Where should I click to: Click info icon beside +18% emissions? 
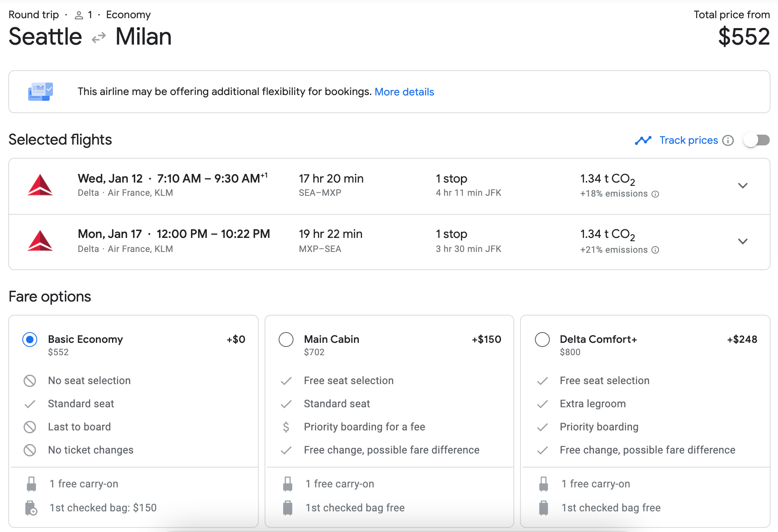point(655,194)
